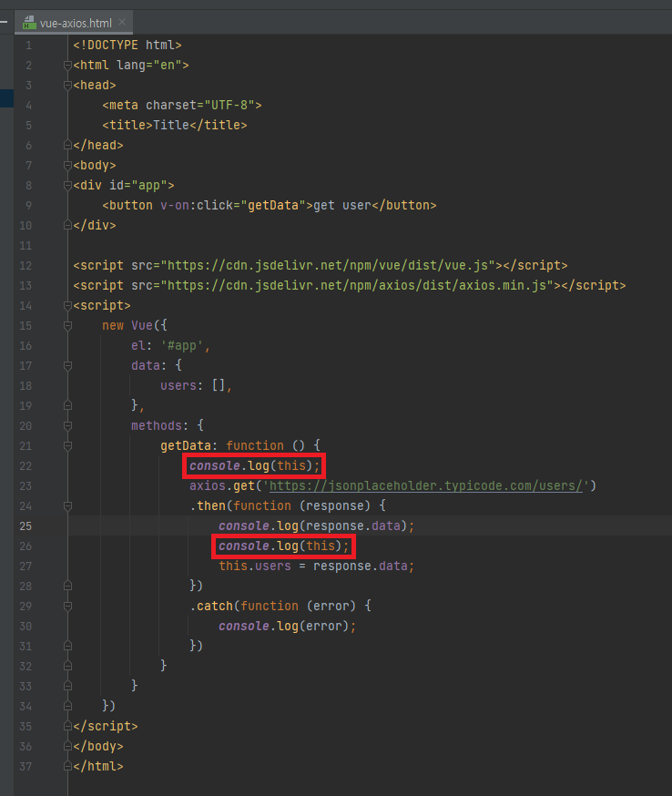
Task: Click the HTML file icon on the tab
Action: click(30, 23)
